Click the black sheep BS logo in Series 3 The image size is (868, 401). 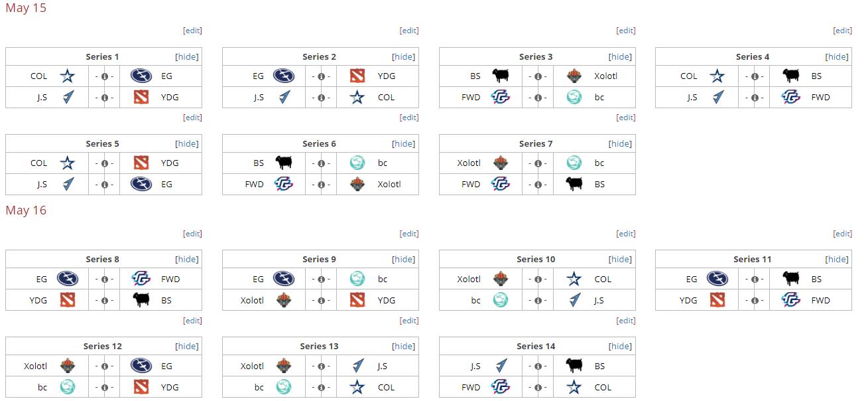coord(501,76)
